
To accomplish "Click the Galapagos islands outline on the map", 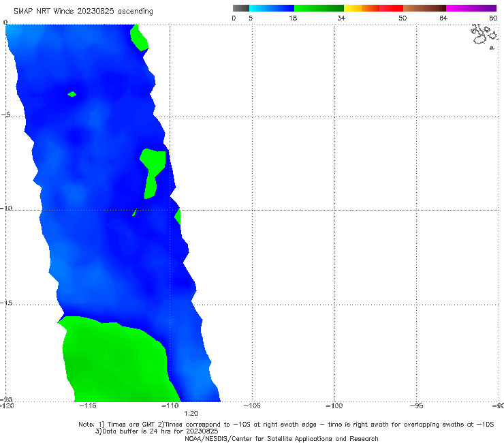I will (x=485, y=36).
